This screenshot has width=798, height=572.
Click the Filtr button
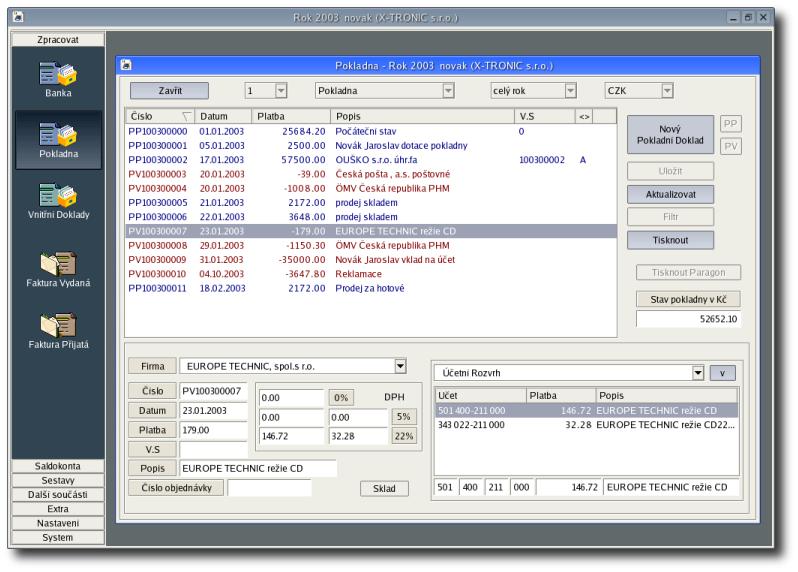coord(670,217)
